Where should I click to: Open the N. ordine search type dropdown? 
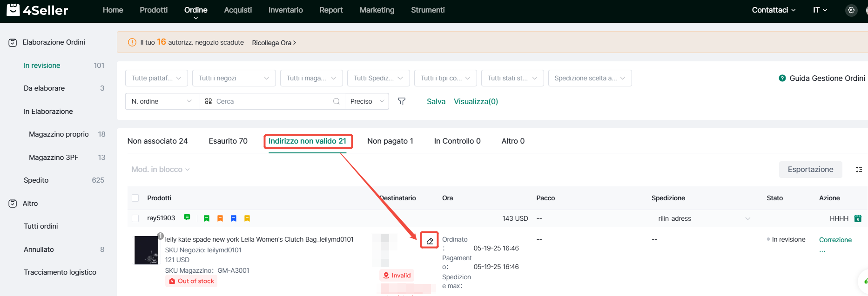point(161,101)
